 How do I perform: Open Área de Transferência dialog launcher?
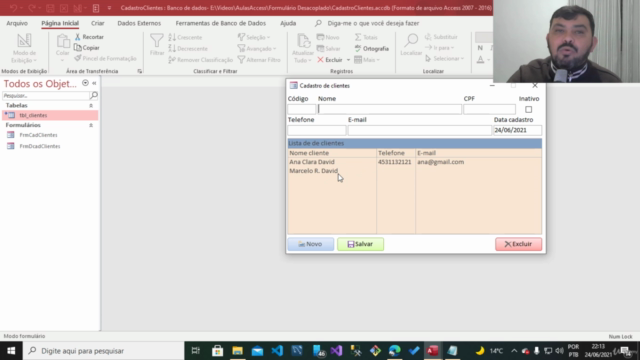[x=140, y=71]
